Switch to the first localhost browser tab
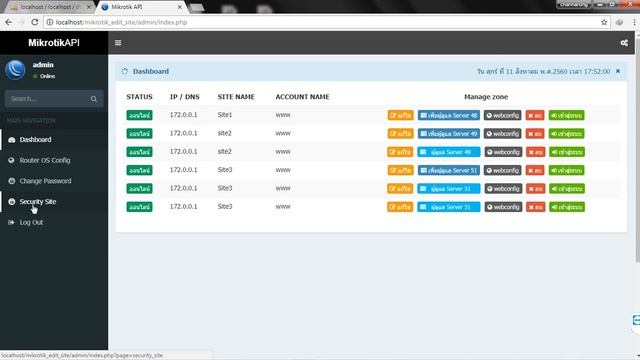 pos(50,7)
